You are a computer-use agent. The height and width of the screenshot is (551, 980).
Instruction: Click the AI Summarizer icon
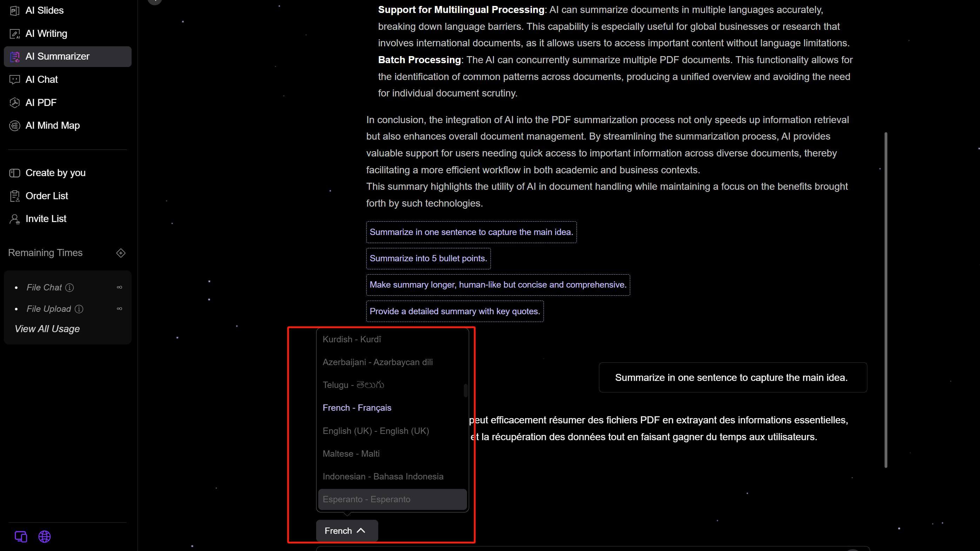pos(14,57)
